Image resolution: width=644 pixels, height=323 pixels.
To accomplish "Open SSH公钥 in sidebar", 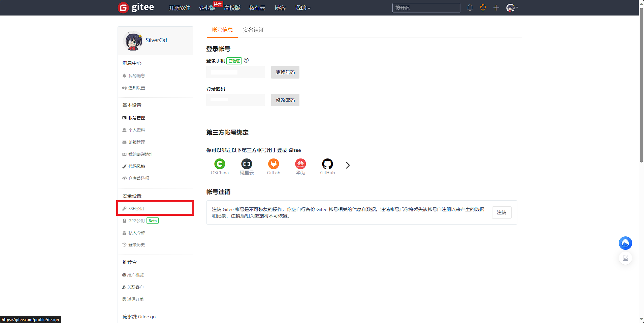I will (136, 209).
